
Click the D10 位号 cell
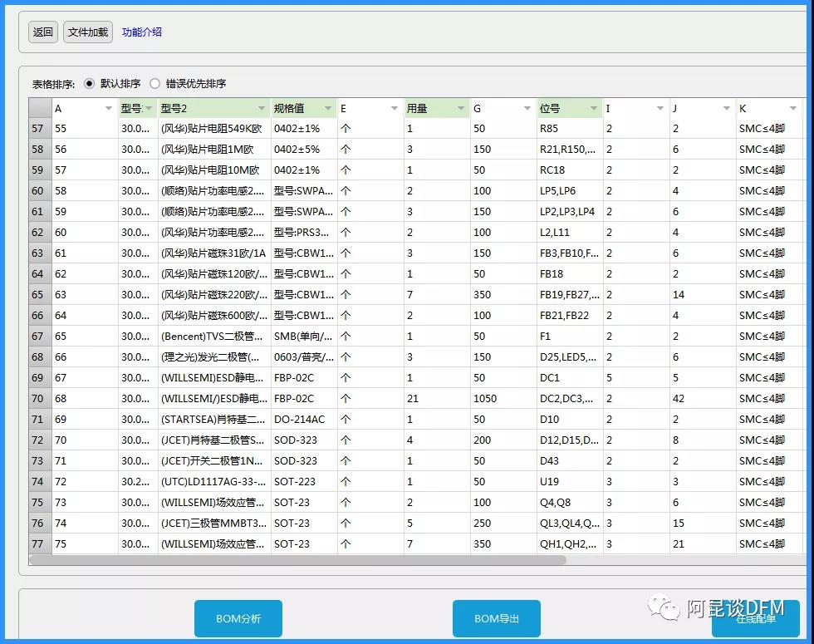tap(570, 419)
